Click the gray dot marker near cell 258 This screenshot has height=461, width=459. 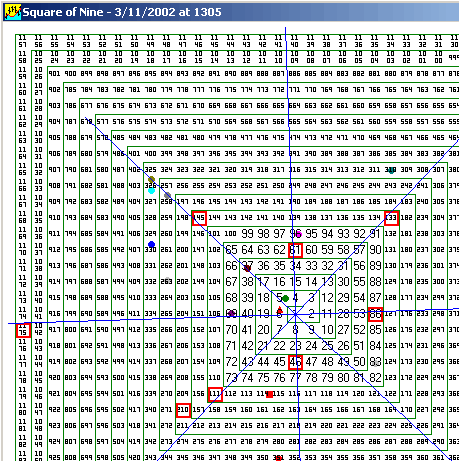point(168,195)
